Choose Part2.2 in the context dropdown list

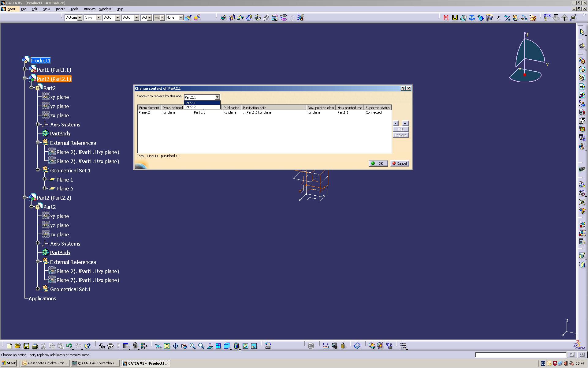[202, 107]
